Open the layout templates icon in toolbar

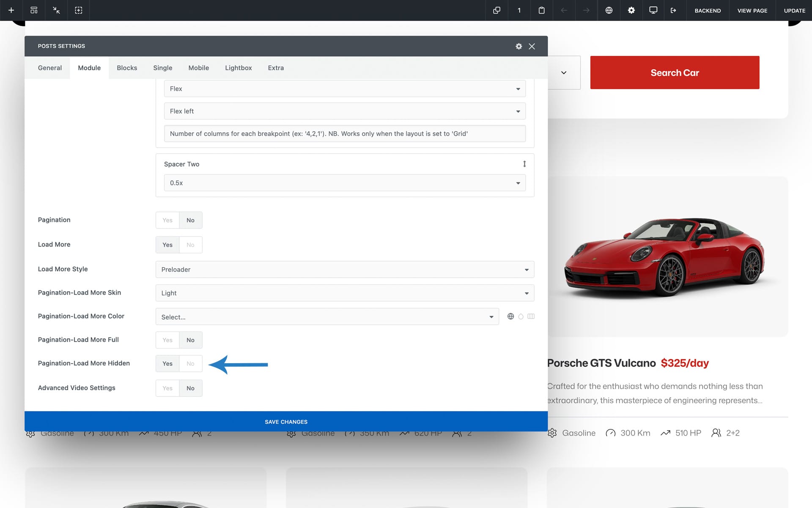(x=34, y=10)
